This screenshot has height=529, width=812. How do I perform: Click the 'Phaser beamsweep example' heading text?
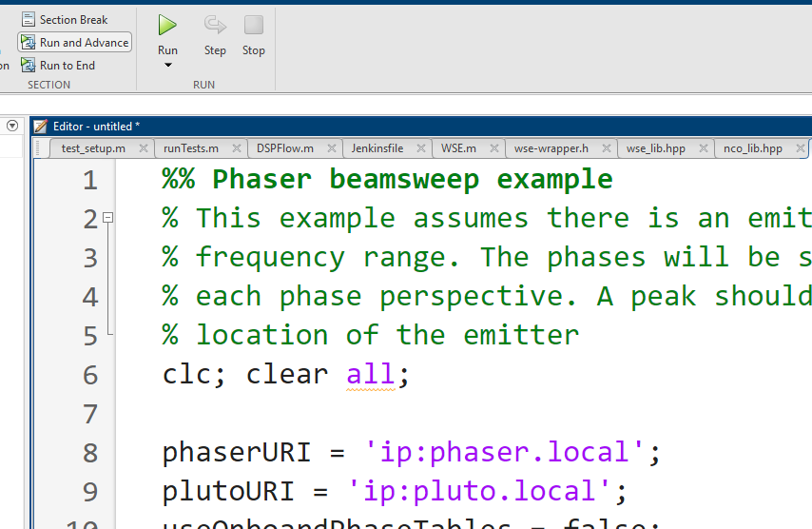pos(413,180)
